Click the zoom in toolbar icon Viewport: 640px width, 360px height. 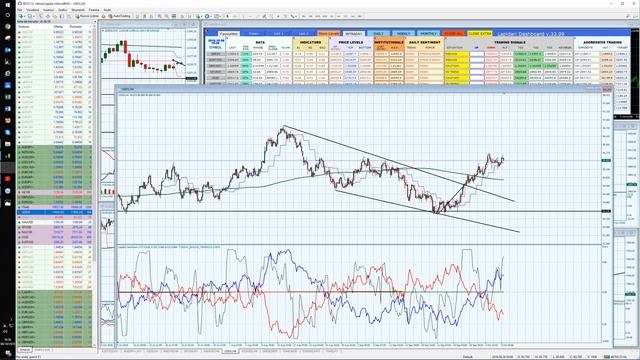click(160, 16)
